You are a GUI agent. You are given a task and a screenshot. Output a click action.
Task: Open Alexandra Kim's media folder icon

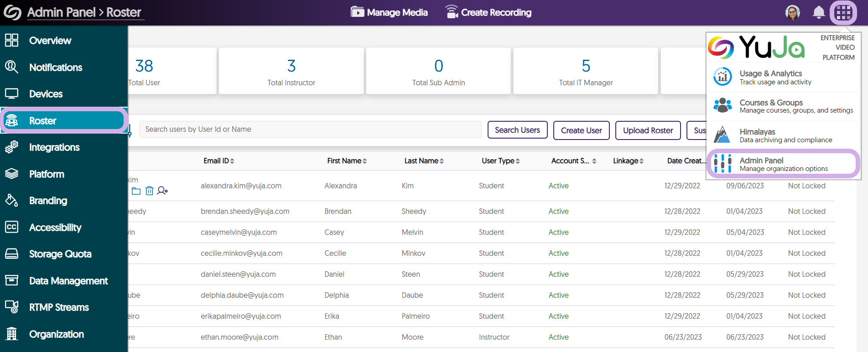tap(136, 191)
